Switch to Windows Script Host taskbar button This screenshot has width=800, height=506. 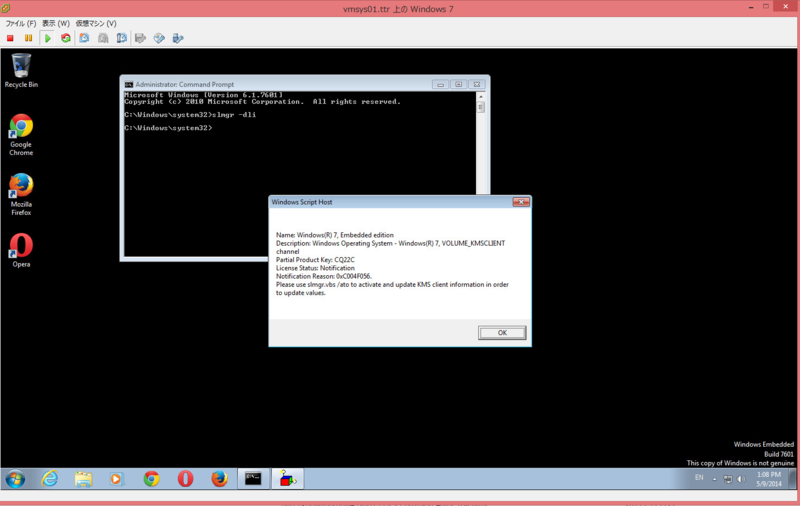[x=287, y=479]
